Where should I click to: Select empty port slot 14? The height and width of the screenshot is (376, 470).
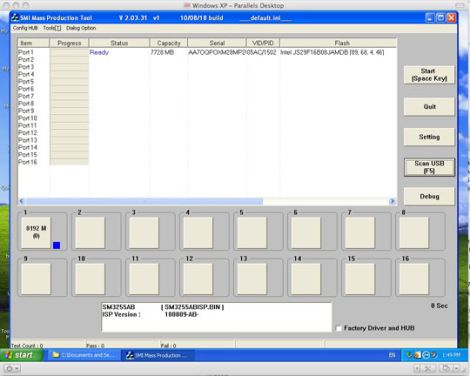pos(306,279)
